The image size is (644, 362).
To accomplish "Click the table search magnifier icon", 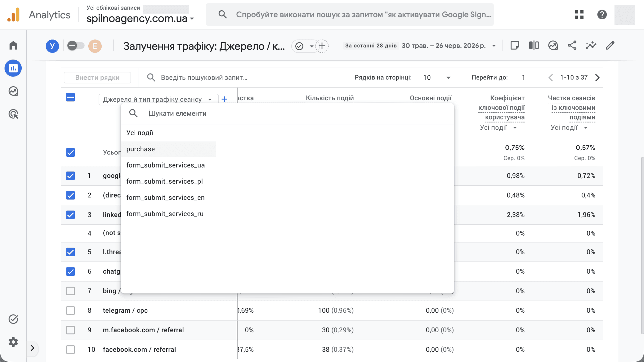I will 151,77.
